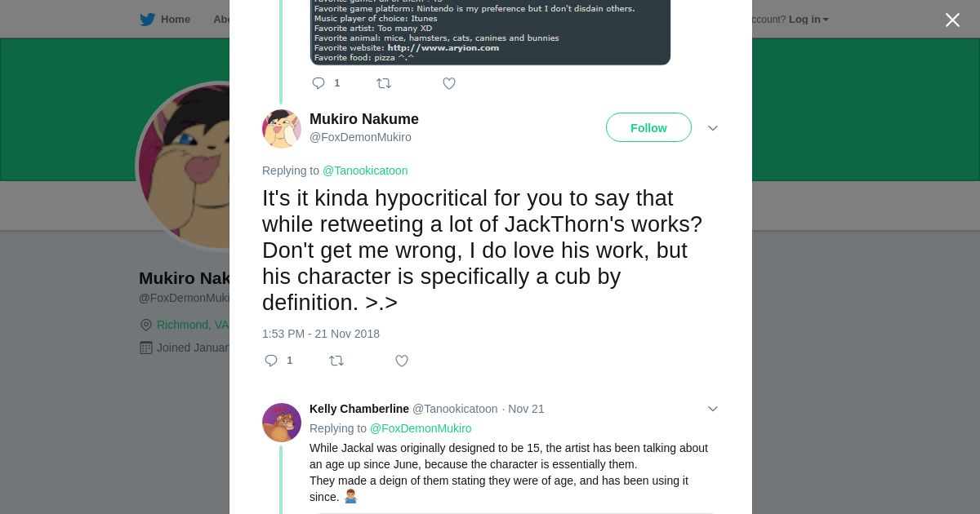Reply to the parent tweet above

click(x=318, y=83)
